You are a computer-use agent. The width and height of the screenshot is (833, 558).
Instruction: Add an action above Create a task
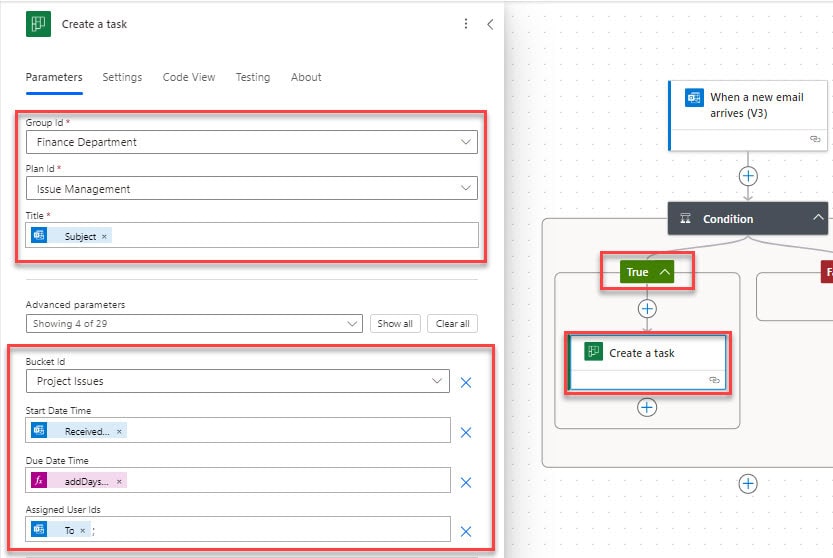click(x=647, y=308)
